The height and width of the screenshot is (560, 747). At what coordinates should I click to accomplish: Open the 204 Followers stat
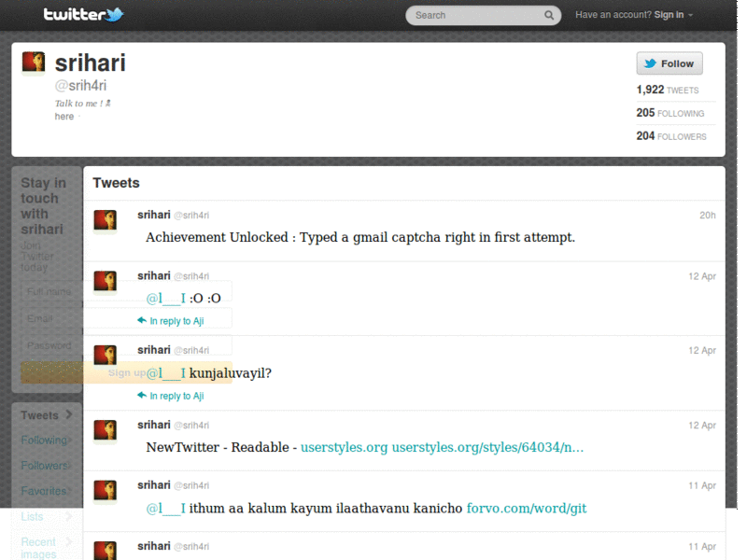(671, 136)
